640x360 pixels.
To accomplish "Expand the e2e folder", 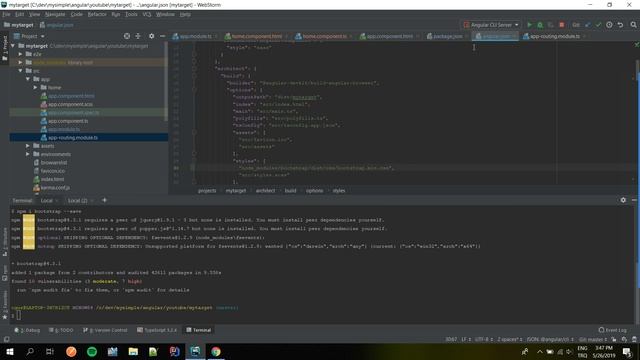I will 20,54.
